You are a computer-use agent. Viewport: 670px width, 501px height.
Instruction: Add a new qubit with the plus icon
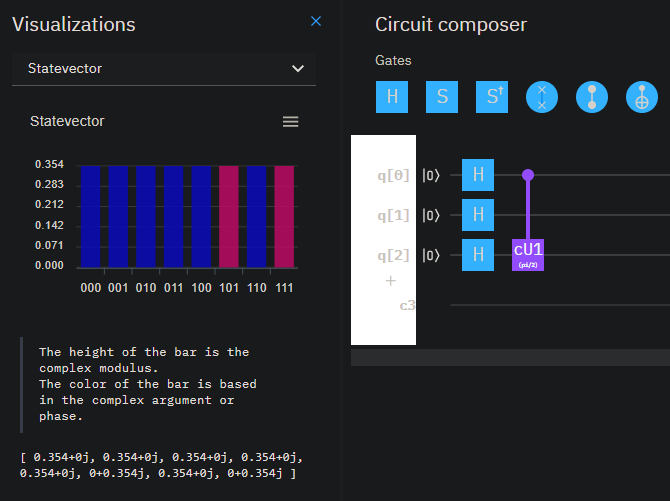pos(391,281)
